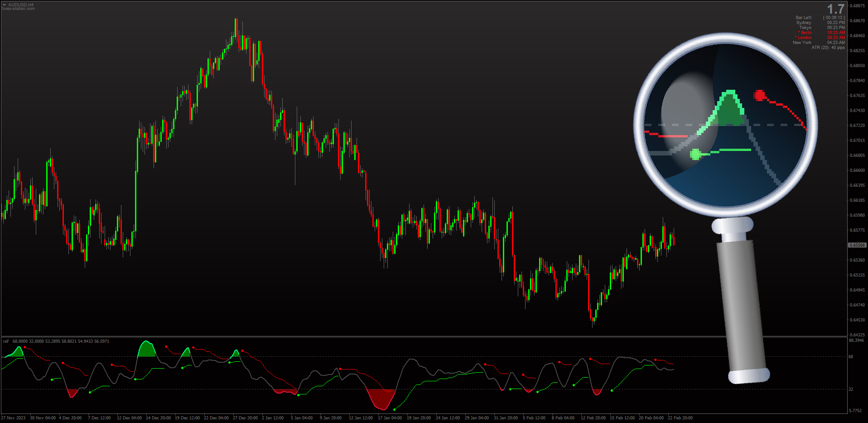Select the Tokyo session label
868x423 pixels.
coord(805,28)
